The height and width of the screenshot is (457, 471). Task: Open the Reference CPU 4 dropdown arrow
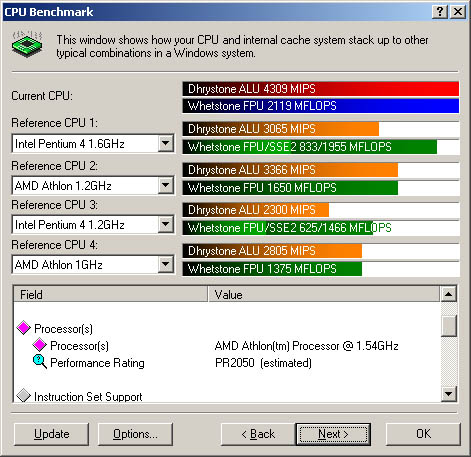tap(165, 265)
